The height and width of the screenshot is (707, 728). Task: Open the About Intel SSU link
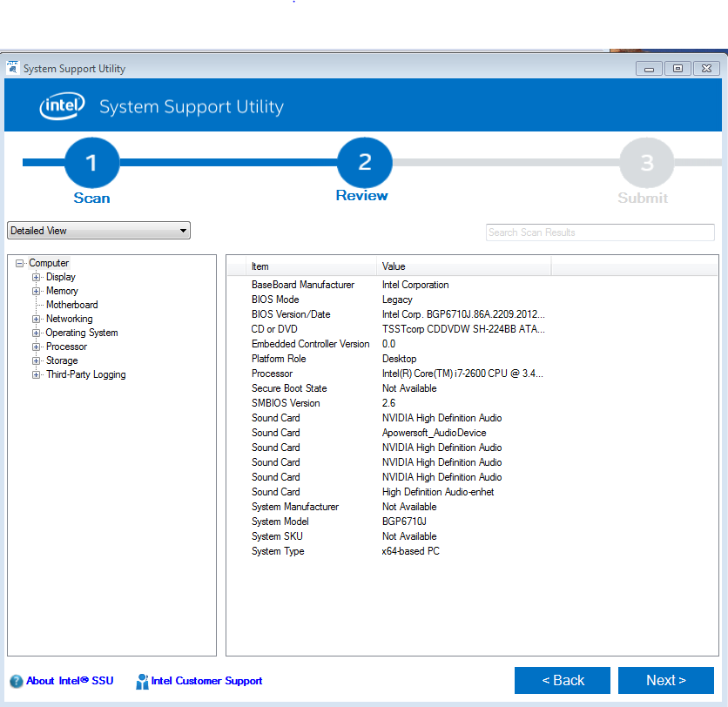point(70,681)
